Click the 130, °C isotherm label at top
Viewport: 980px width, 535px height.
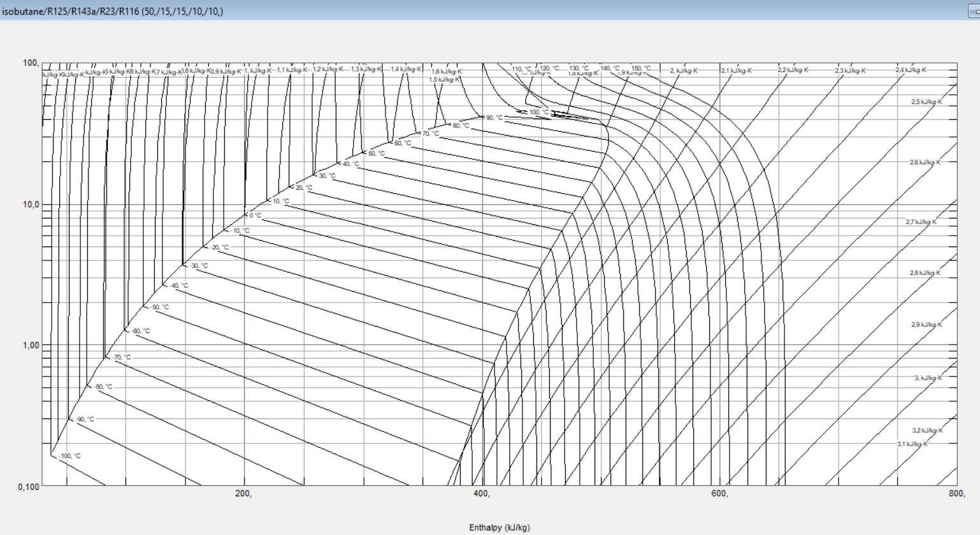click(x=579, y=68)
